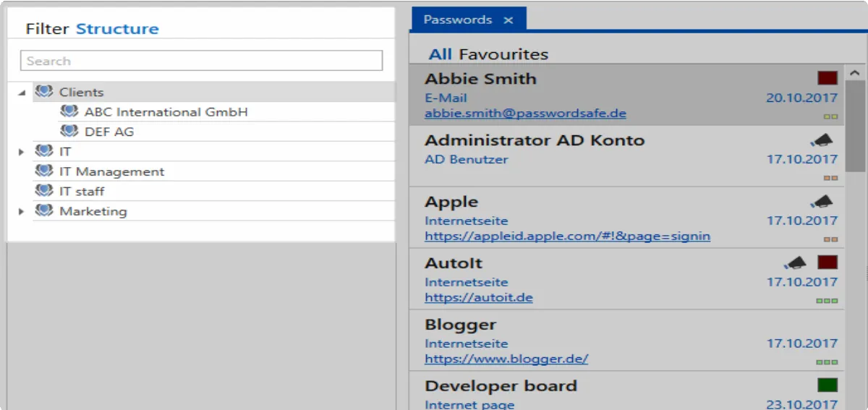This screenshot has width=868, height=410.
Task: Click the megaphone icon on Apple entry
Action: pyautogui.click(x=822, y=202)
